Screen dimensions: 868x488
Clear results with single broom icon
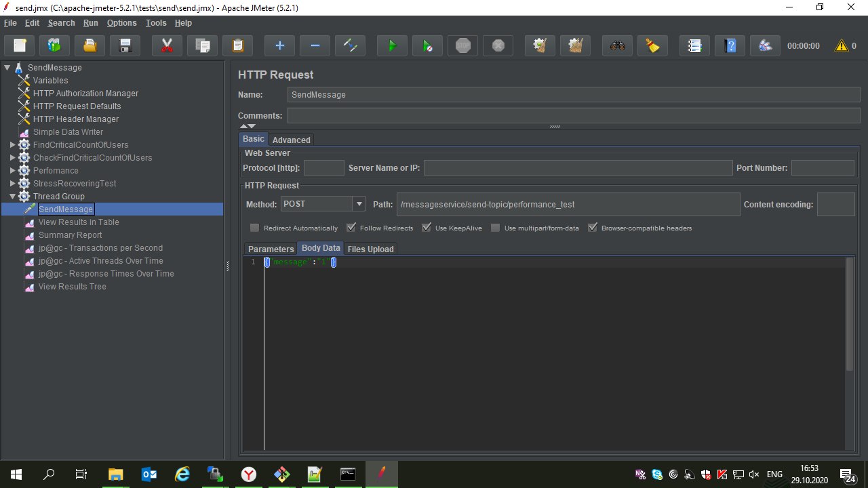540,46
